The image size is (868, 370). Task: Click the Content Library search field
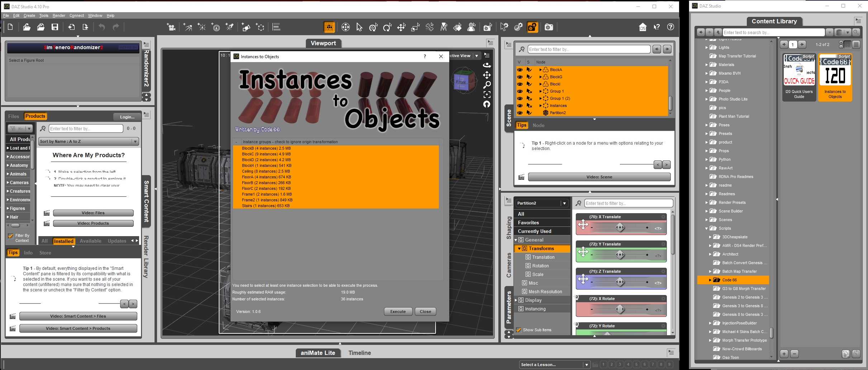pyautogui.click(x=773, y=32)
